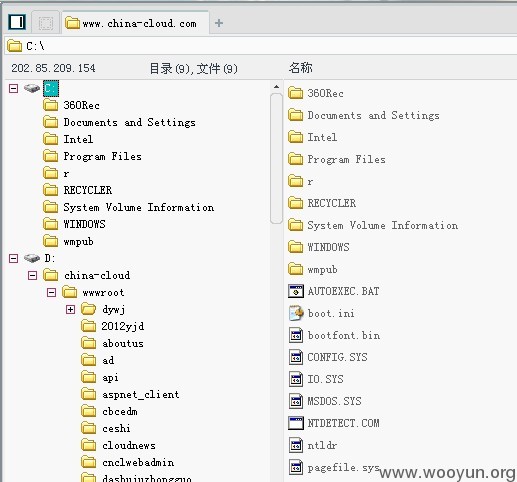517x482 pixels.
Task: Select cnclwebadmin folder in tree
Action: (x=138, y=462)
